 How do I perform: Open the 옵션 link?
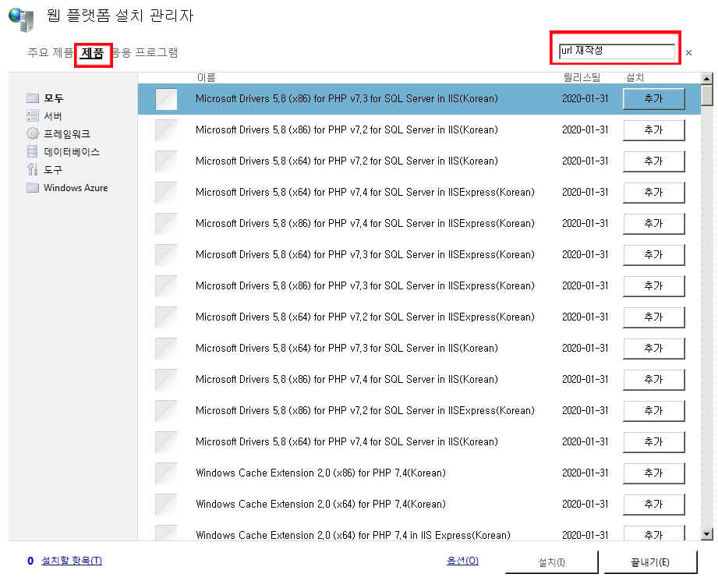pyautogui.click(x=462, y=561)
